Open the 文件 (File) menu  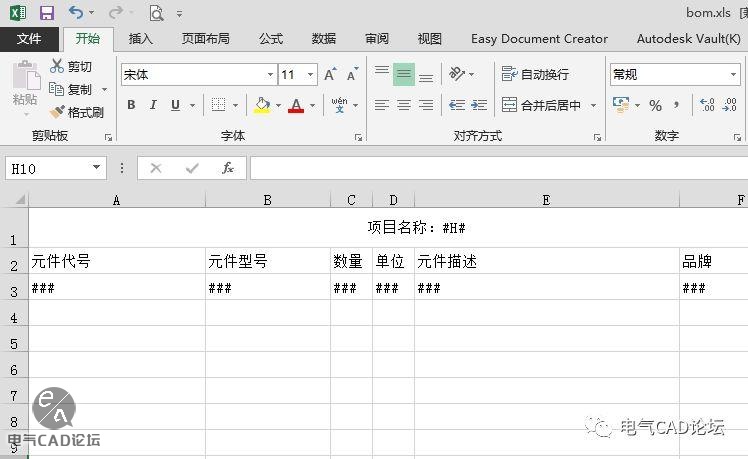click(29, 39)
